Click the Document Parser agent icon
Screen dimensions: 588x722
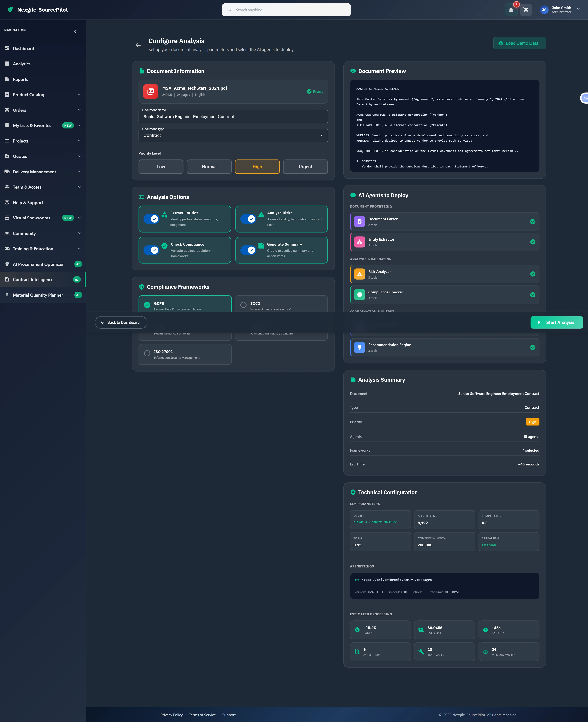point(359,221)
